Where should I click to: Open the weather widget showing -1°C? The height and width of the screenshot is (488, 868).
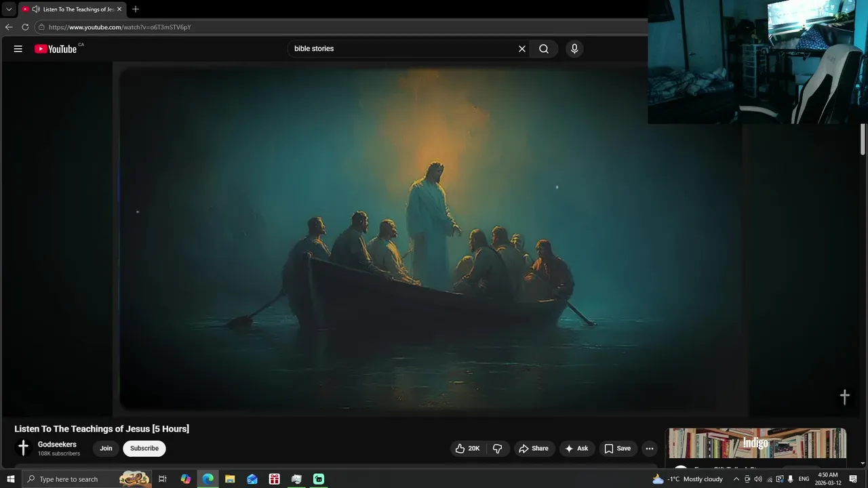click(688, 479)
